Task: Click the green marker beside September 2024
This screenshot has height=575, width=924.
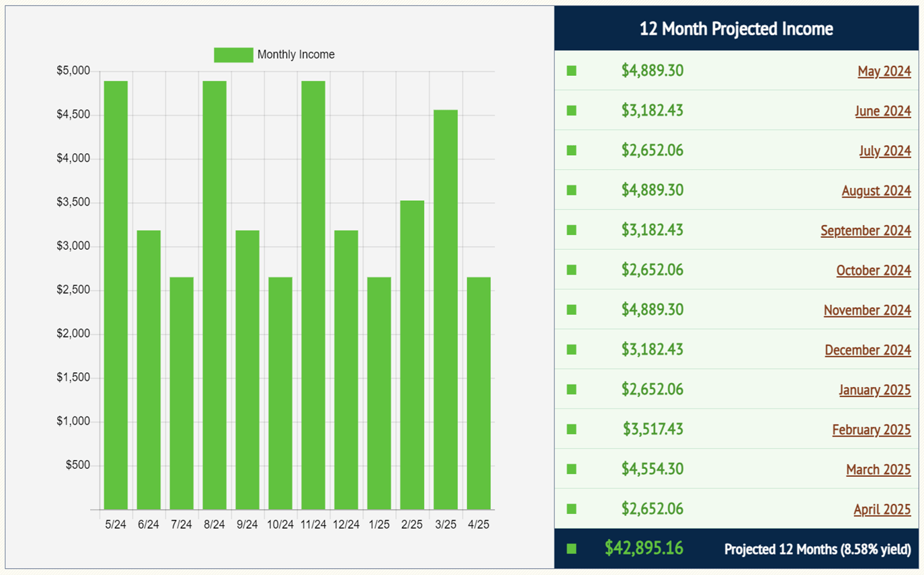Action: click(x=572, y=230)
